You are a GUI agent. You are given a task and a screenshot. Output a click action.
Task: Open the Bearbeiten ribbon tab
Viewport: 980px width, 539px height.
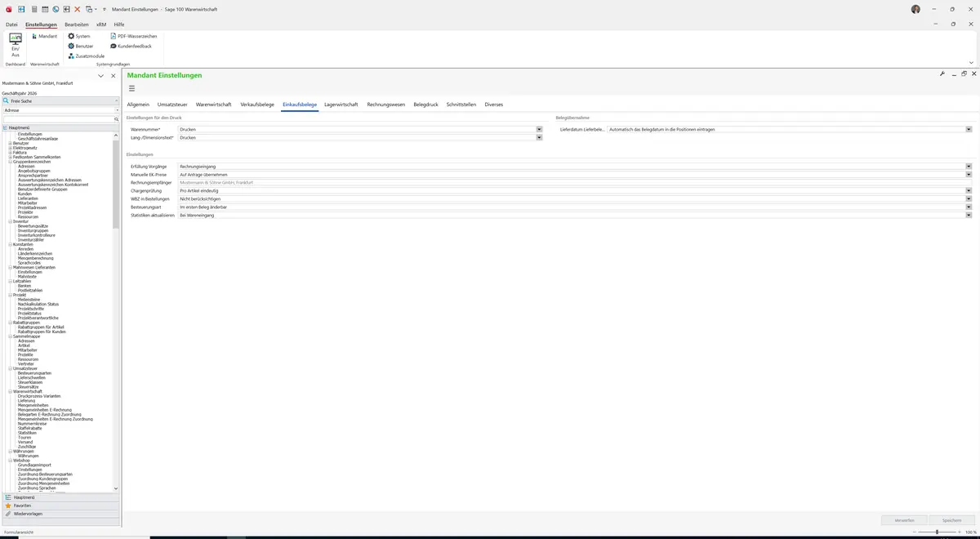pos(76,24)
